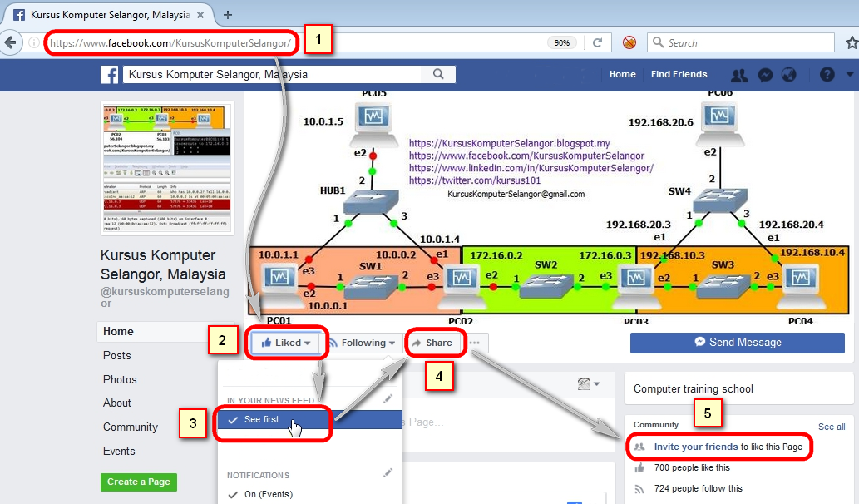The height and width of the screenshot is (504, 859).
Task: Click the browser Search box
Action: pyautogui.click(x=741, y=42)
